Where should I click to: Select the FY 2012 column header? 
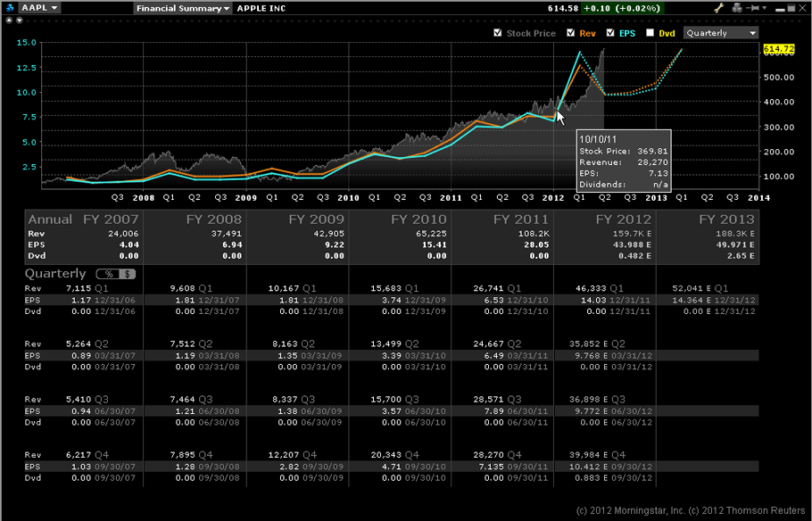point(624,219)
